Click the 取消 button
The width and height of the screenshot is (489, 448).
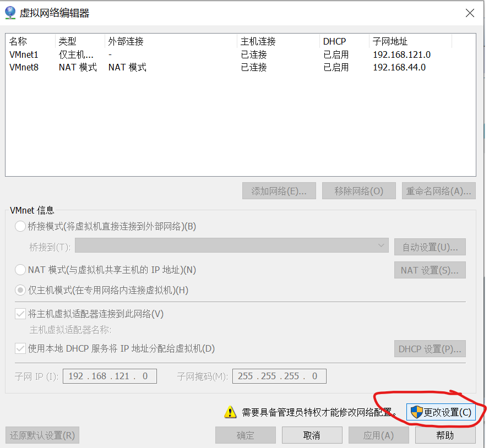click(312, 435)
